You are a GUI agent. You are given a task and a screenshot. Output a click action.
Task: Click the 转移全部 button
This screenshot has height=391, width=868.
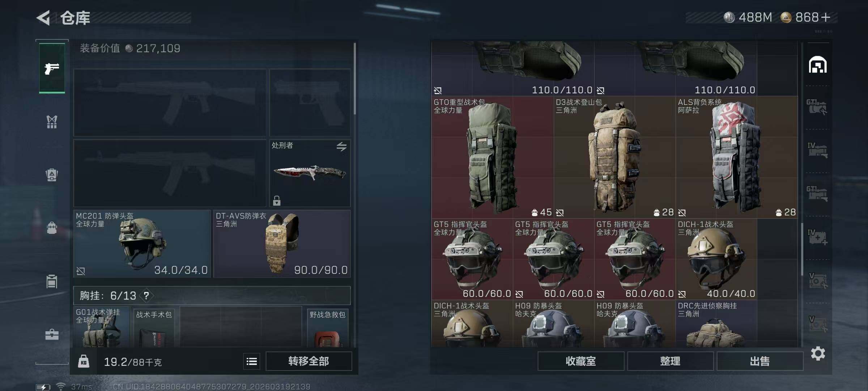[x=309, y=361]
